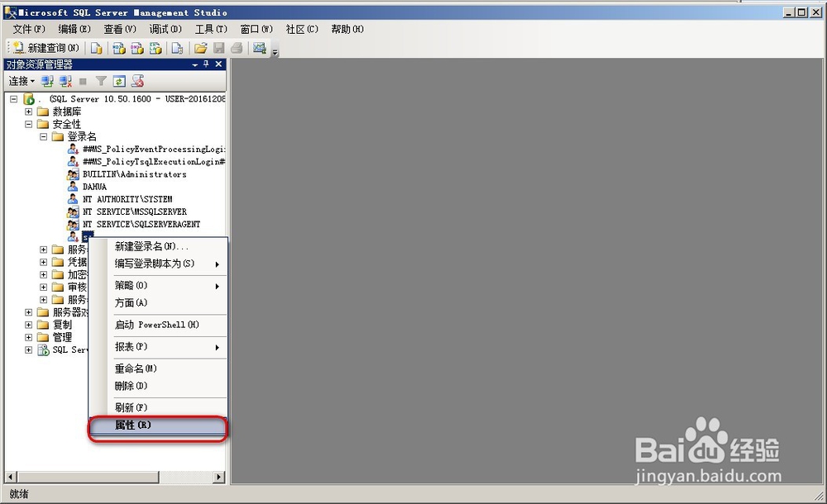
Task: Select login ##MS_PolicyEventProcessingLogin
Action: [154, 150]
